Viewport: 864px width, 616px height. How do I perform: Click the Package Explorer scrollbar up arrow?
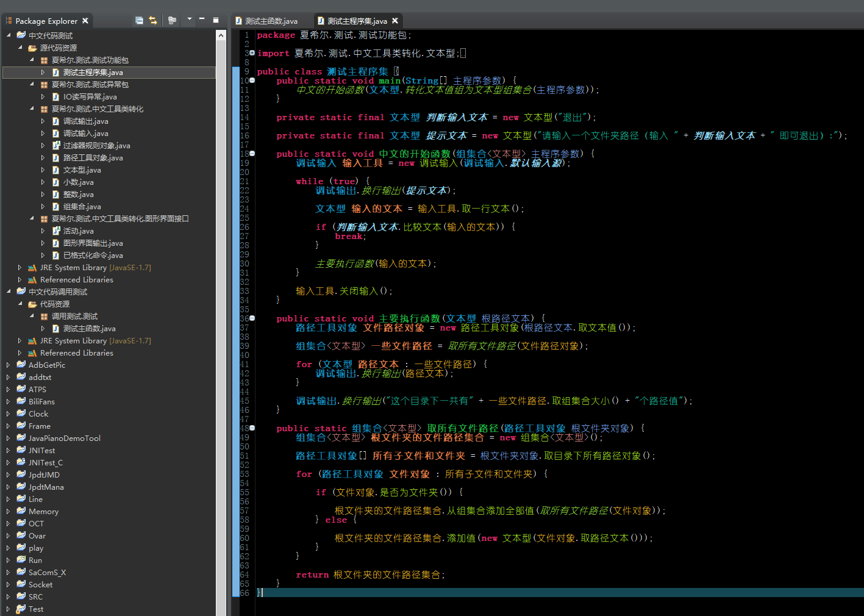(x=221, y=35)
